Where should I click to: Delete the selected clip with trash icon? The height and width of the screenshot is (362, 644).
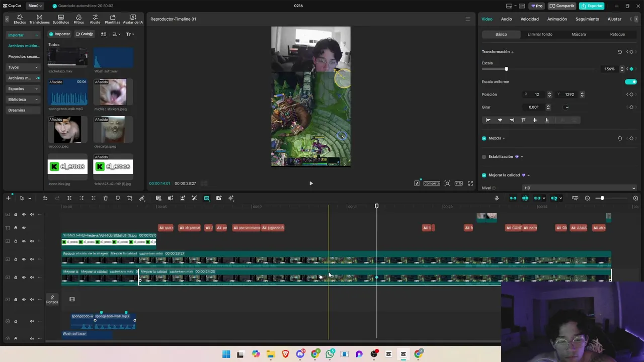(x=106, y=198)
